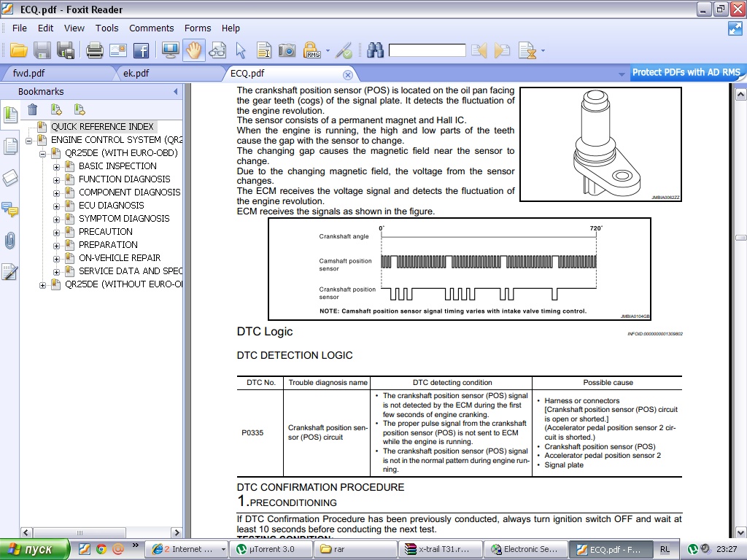Toggle full screen with top-right arrow icon
The image size is (747, 560).
pos(735,28)
